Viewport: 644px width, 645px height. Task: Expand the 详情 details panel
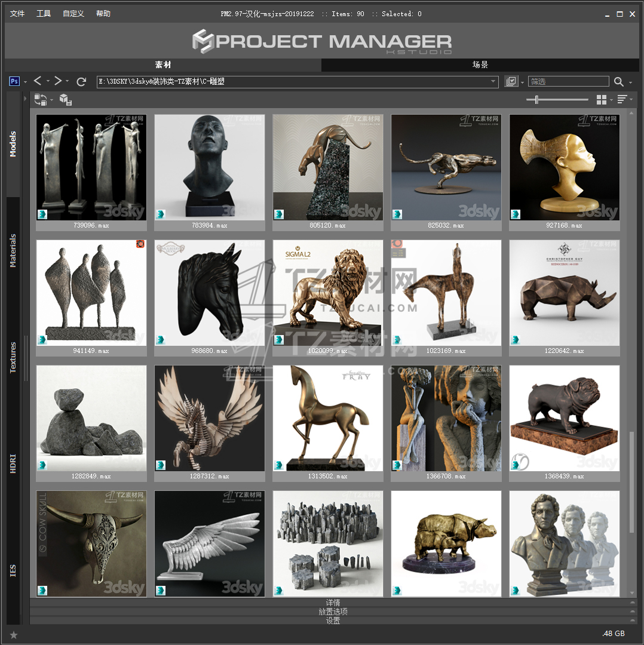[333, 603]
